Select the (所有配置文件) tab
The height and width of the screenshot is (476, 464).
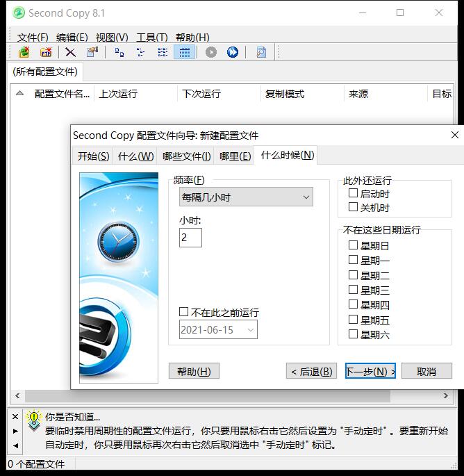coord(45,72)
